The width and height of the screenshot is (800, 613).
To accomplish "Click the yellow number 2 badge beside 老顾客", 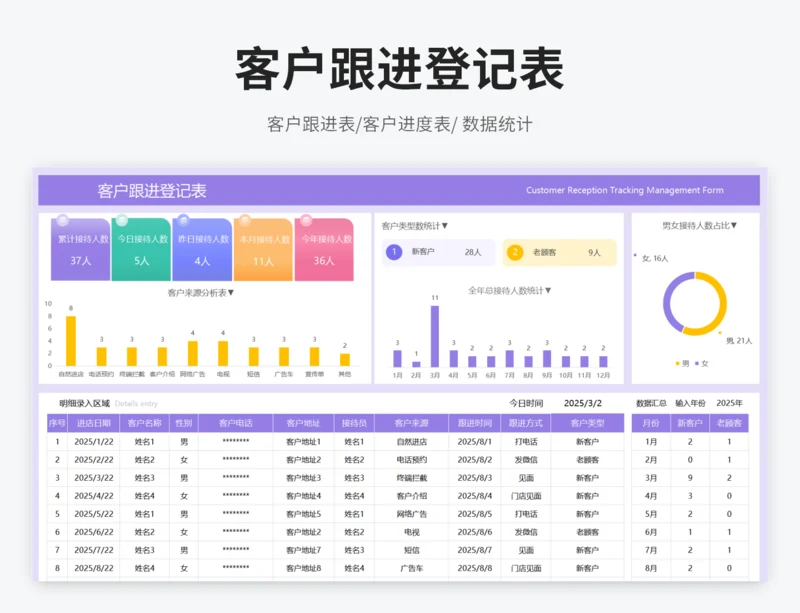I will [x=515, y=253].
